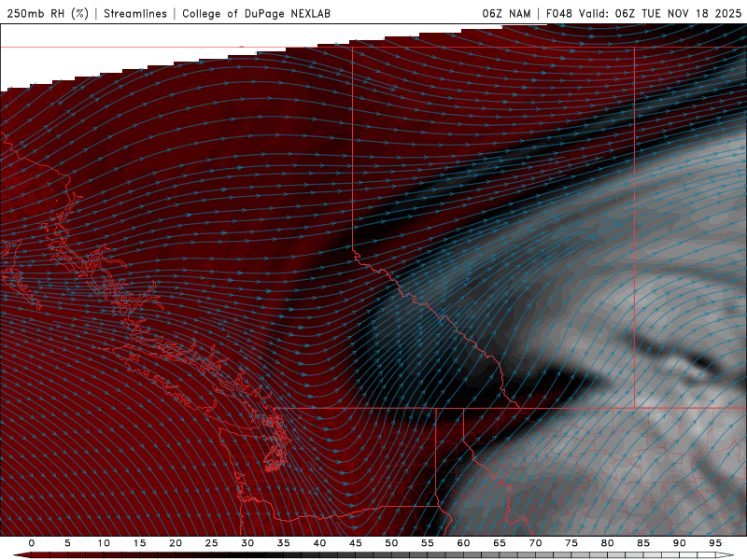Click the '250mb RH (%)' title text
Image resolution: width=747 pixels, height=560 pixels.
48,13
